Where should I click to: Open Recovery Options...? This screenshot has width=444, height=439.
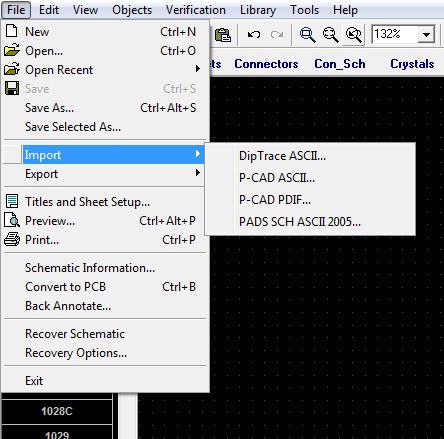105,353
